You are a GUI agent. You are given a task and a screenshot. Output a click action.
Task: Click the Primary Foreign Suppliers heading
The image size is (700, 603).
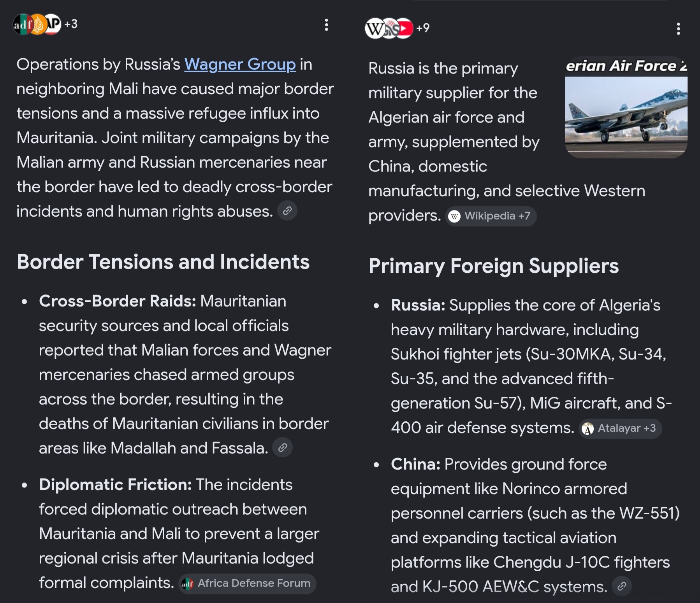(x=494, y=266)
